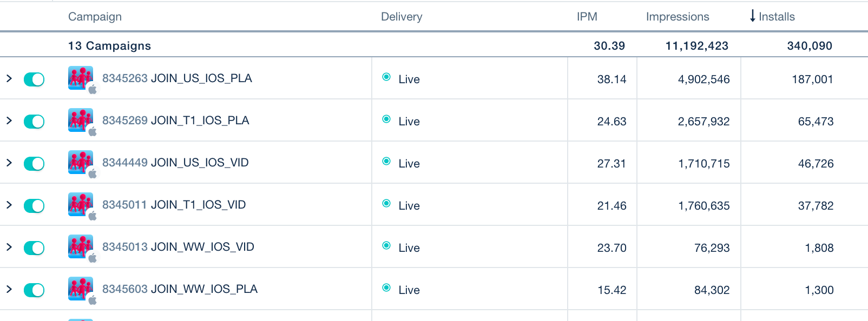
Task: Sort by the IPM column header
Action: [x=587, y=17]
